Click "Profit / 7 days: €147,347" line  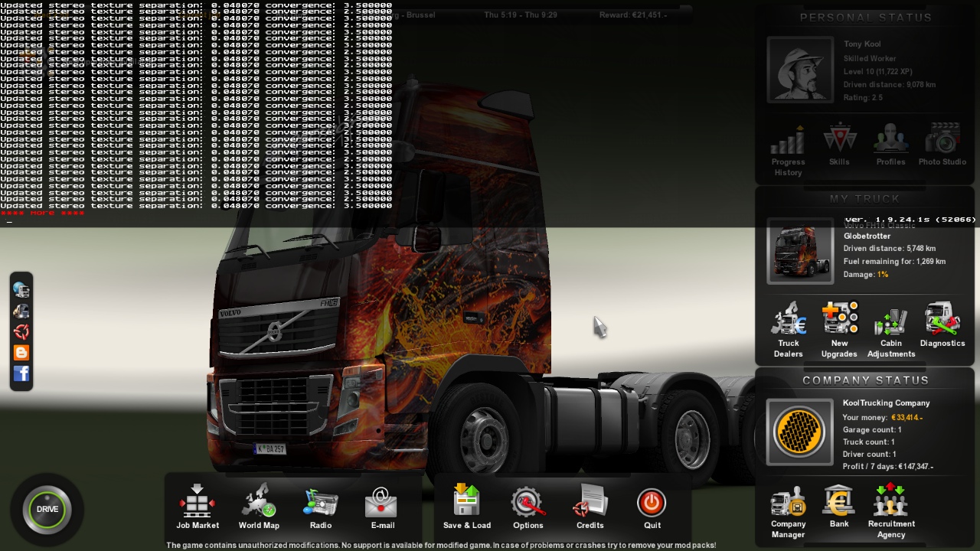coord(888,467)
